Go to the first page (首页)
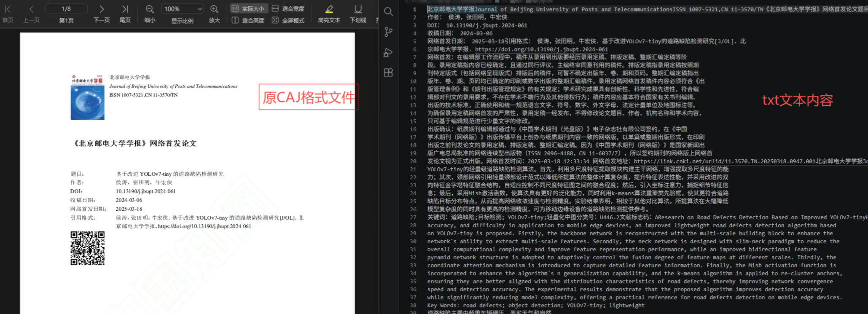Viewport: 868px width, 314px height. tap(8, 13)
